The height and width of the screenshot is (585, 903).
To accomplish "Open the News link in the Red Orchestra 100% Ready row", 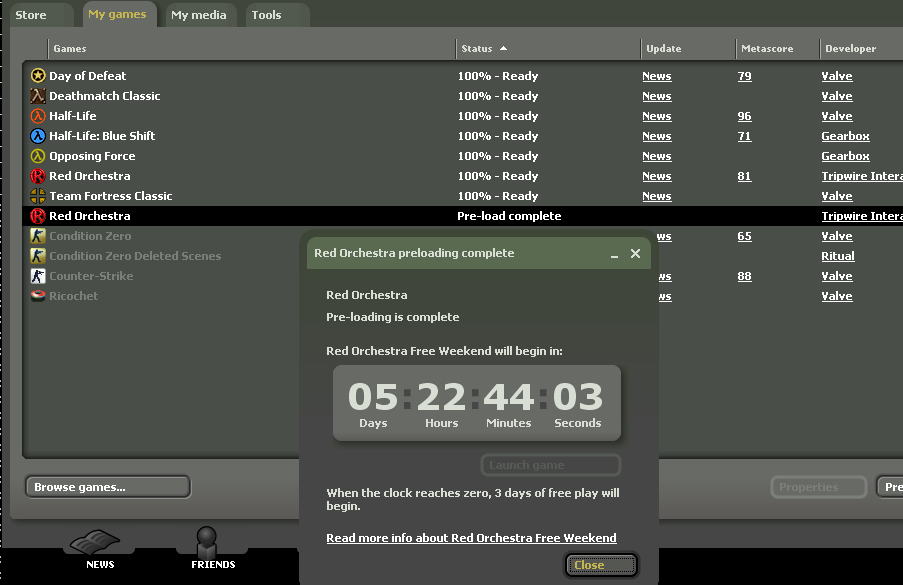I will tap(657, 176).
